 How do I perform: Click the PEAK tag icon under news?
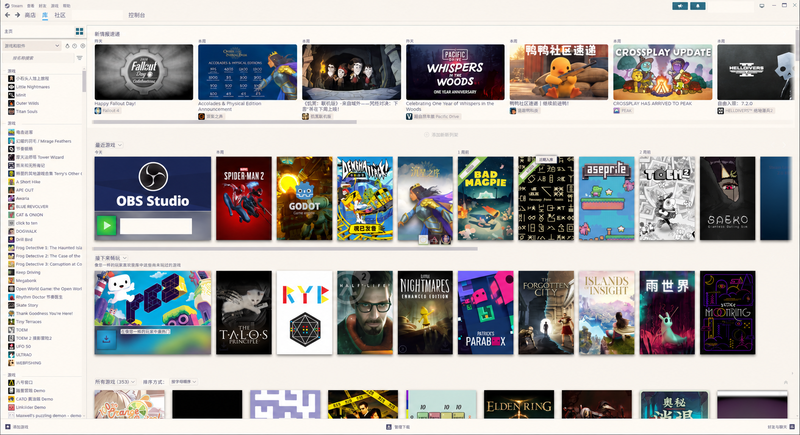616,111
